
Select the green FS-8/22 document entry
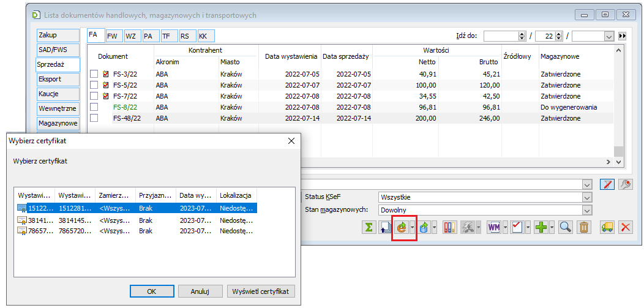(125, 107)
